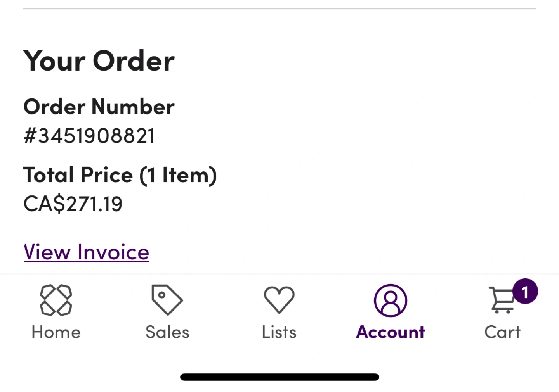Open the View Invoice link

86,252
